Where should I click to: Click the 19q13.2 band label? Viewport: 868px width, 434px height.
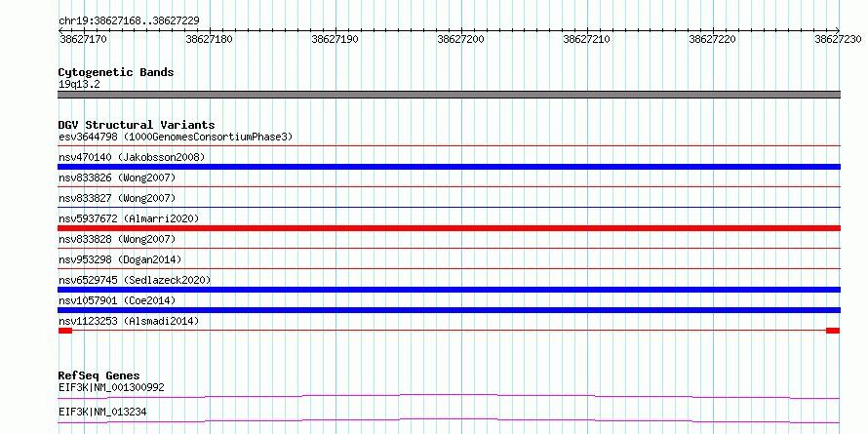pyautogui.click(x=79, y=85)
